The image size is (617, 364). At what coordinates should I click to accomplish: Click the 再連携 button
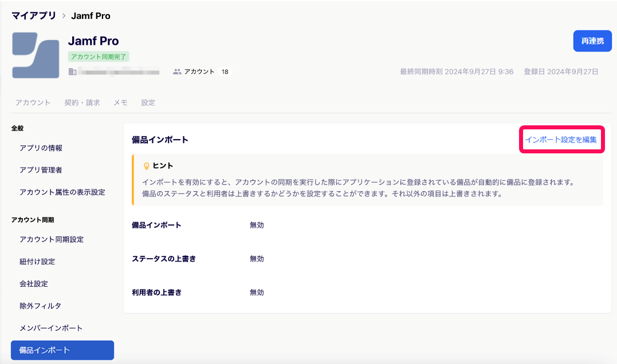pos(592,41)
